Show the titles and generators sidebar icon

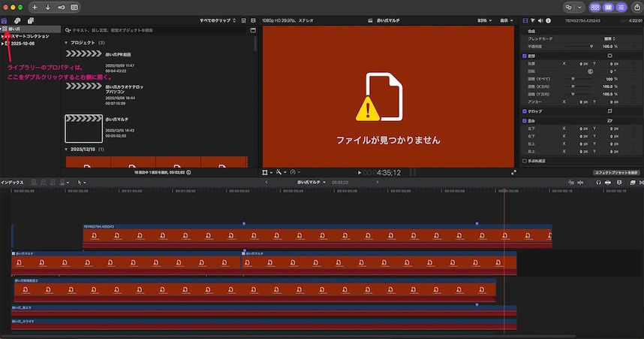click(x=30, y=20)
